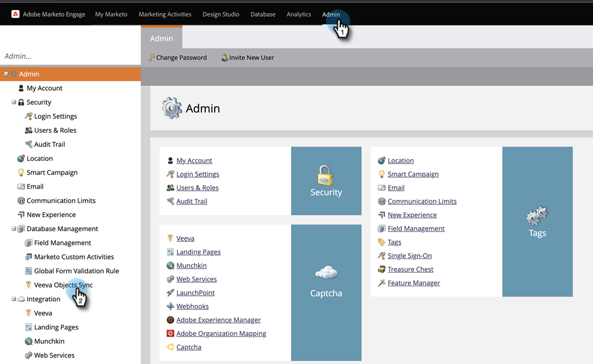This screenshot has width=593, height=364.
Task: Collapse the Security tree node
Action: [14, 102]
